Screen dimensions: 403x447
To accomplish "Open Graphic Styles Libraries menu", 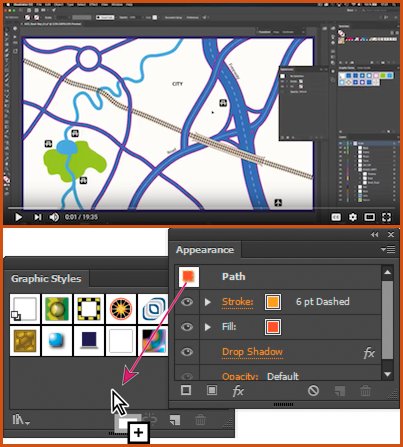I will [21, 420].
